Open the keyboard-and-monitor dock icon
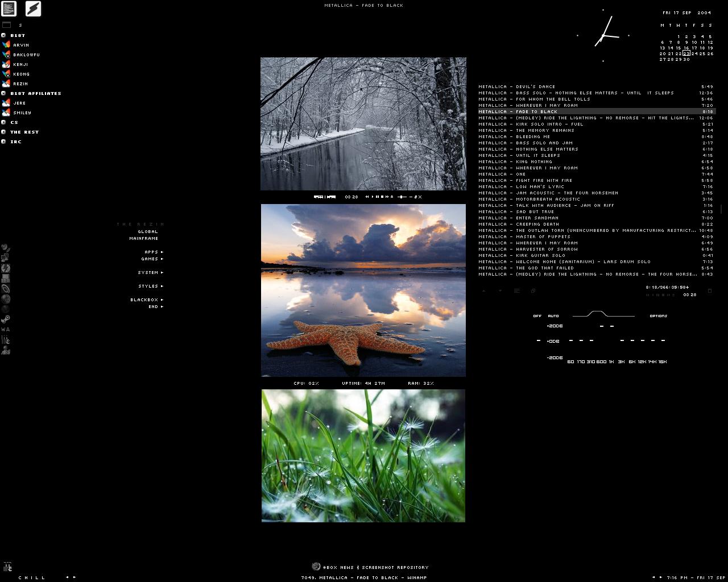 point(6,278)
